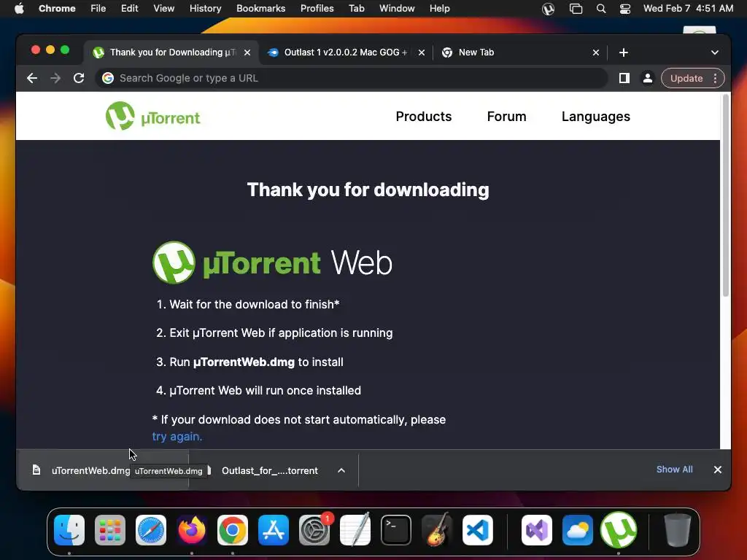Open the Chrome three-dot menu next to Update

click(715, 78)
